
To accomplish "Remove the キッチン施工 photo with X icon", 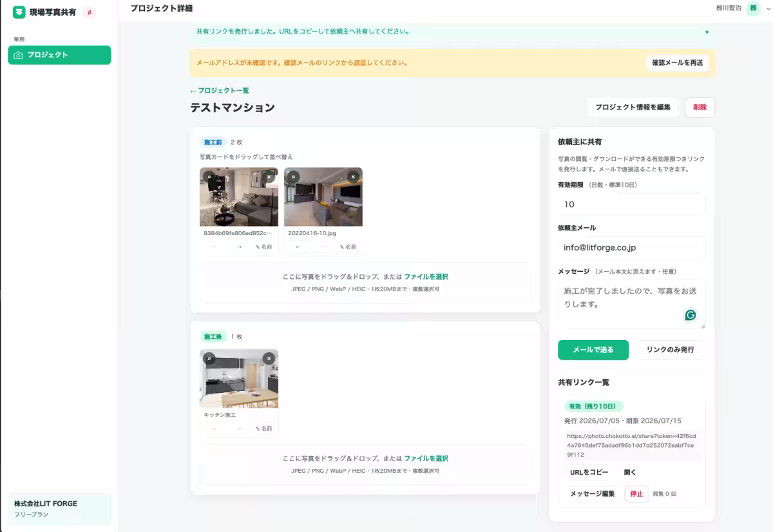I will point(269,358).
